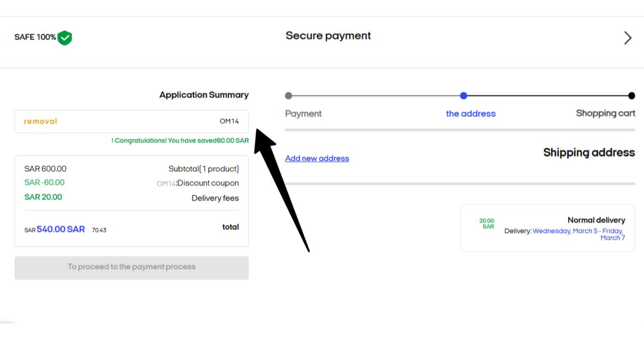Go to Shopping cart step label
The image size is (644, 339).
click(x=606, y=113)
